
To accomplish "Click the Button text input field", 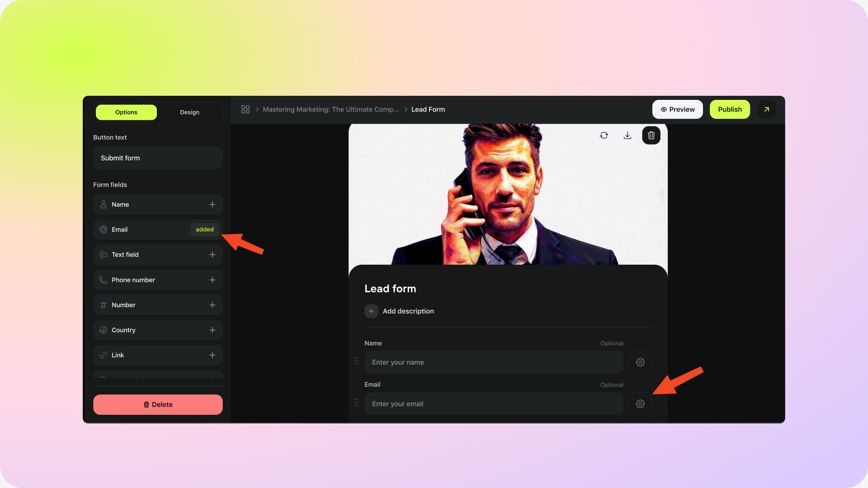I will click(158, 158).
